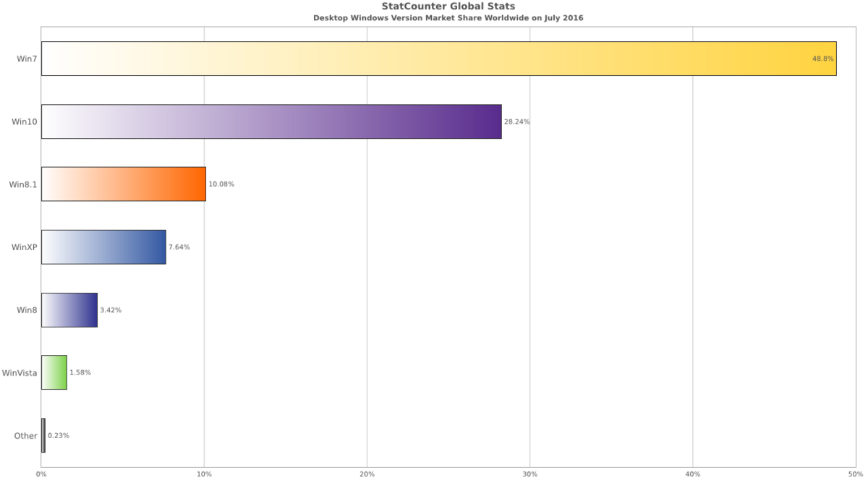Click the 50% x-axis tick label

[x=856, y=474]
